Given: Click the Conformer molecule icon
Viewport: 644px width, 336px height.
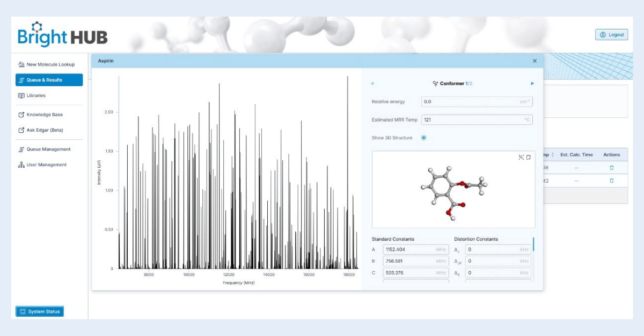Looking at the screenshot, I should (x=435, y=84).
